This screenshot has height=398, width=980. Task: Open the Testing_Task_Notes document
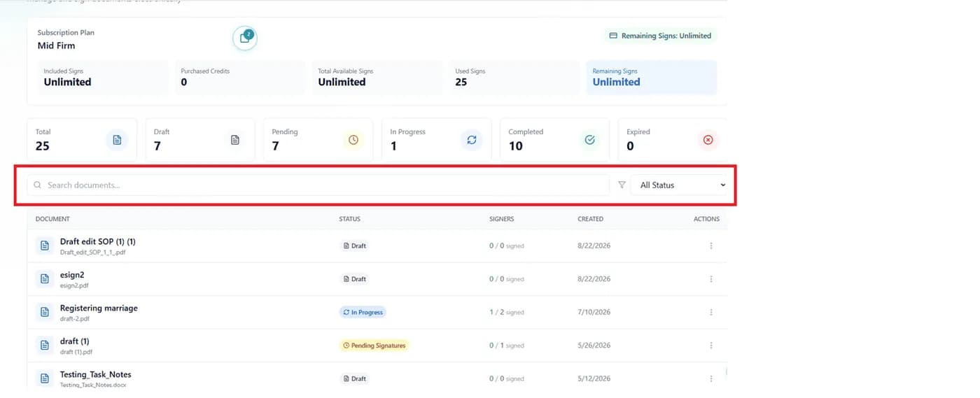tap(96, 374)
